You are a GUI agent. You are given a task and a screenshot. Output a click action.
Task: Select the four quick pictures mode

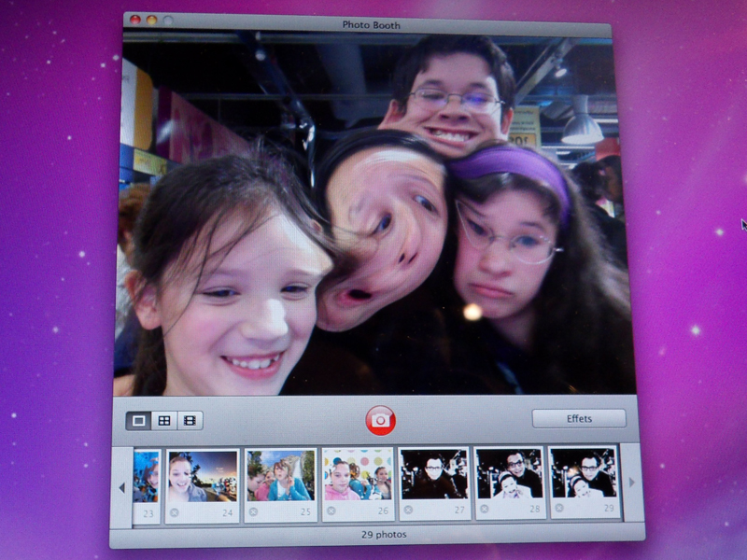164,421
